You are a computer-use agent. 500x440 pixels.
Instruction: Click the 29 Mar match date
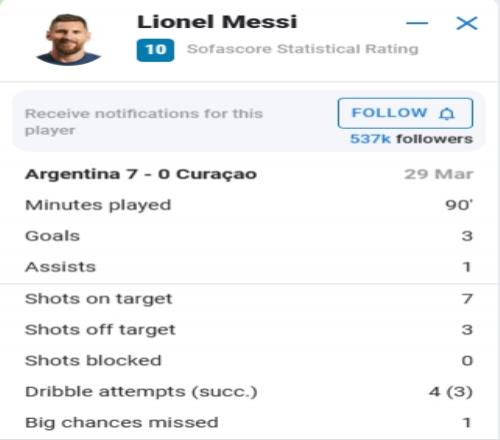(x=439, y=174)
